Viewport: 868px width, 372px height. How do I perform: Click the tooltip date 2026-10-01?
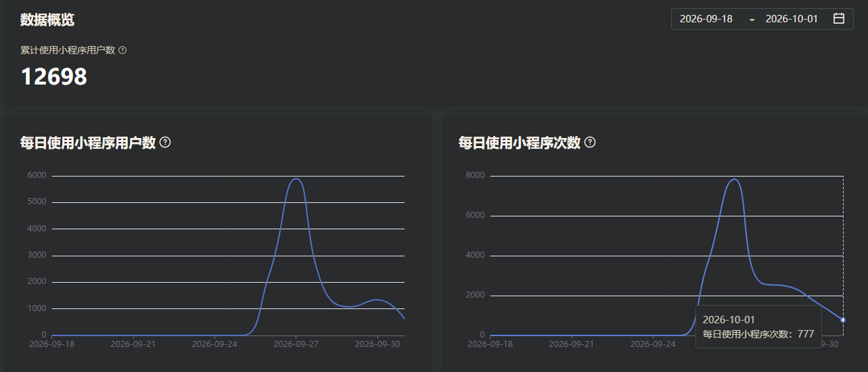(x=729, y=319)
